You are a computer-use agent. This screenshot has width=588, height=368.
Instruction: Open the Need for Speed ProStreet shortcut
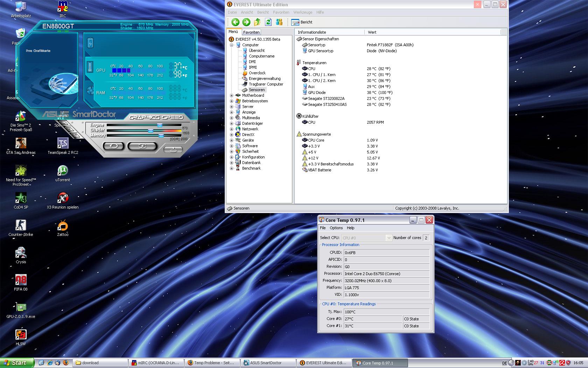21,176
